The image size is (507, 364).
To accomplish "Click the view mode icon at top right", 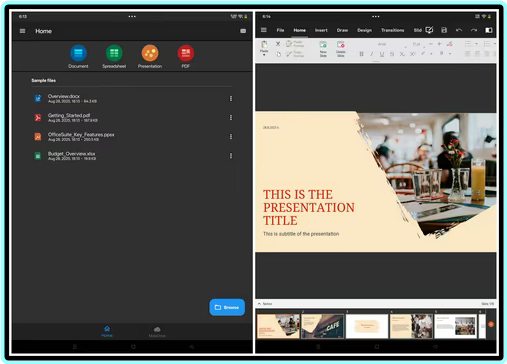I will 488,30.
